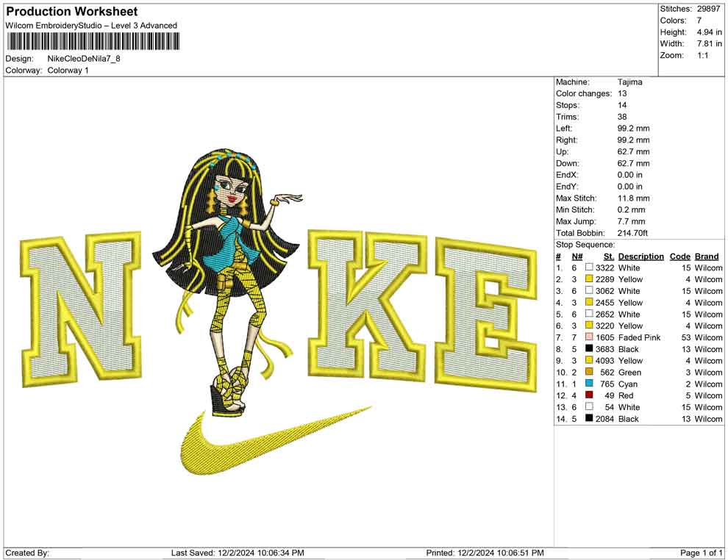Click the embroidered letter E in the design
Viewport: 728px width, 560px height.
click(486, 315)
